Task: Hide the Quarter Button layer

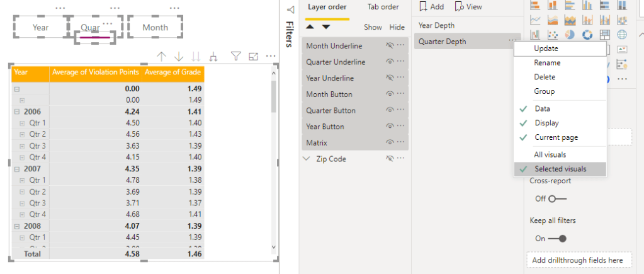Action: [x=390, y=110]
